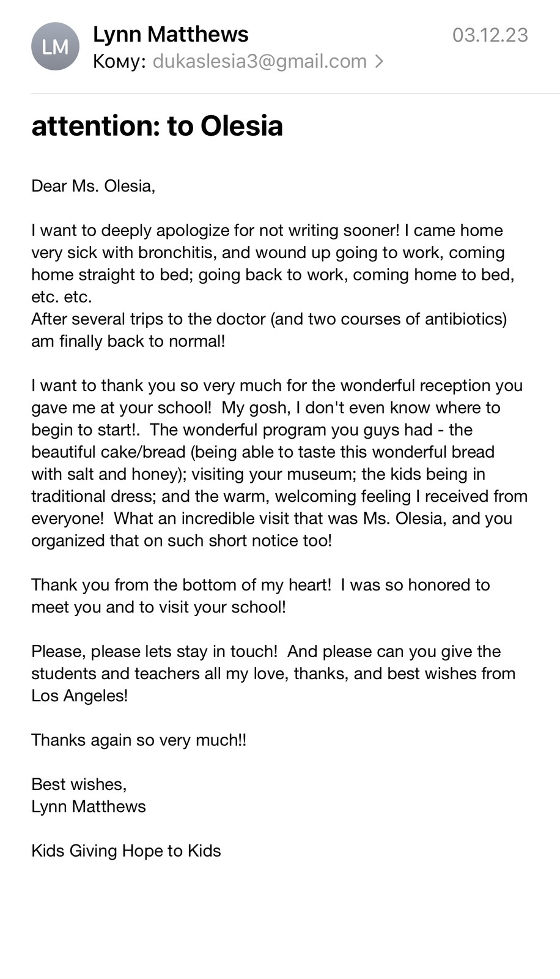Click the words "Los Angeles!" in the body
This screenshot has width=560, height=979.
tap(79, 696)
